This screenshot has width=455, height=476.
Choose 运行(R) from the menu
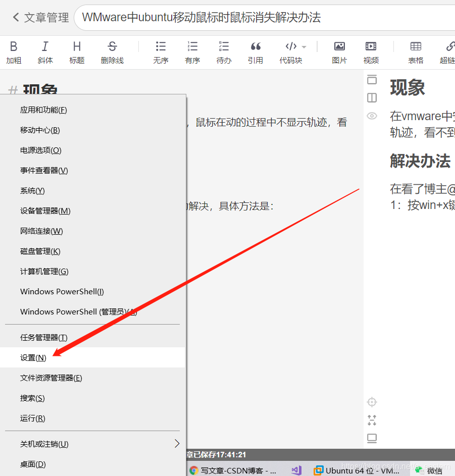click(92, 418)
